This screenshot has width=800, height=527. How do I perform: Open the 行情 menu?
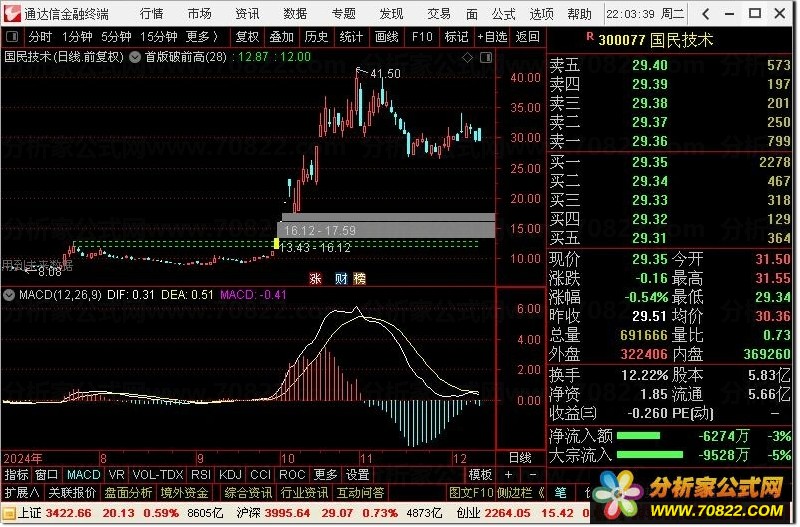[152, 14]
